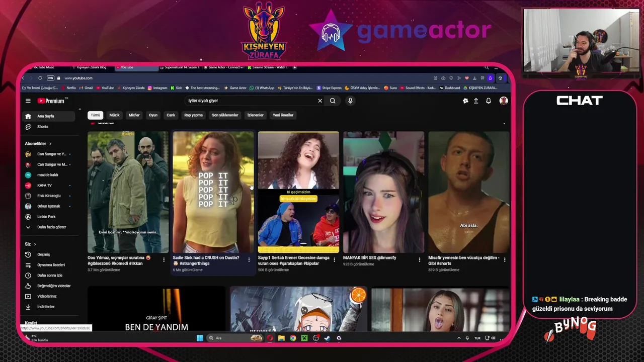644x362 pixels.
Task: Go to YouTube Premium home logo
Action: [51, 101]
